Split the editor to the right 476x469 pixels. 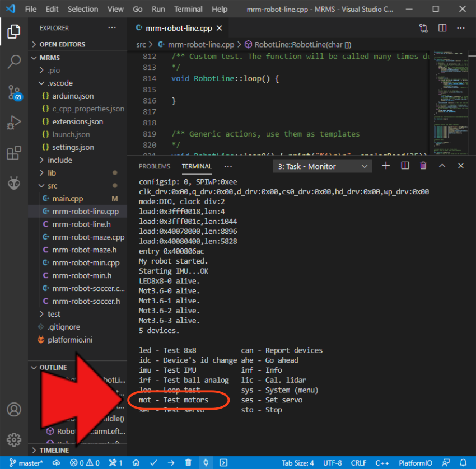coord(442,28)
